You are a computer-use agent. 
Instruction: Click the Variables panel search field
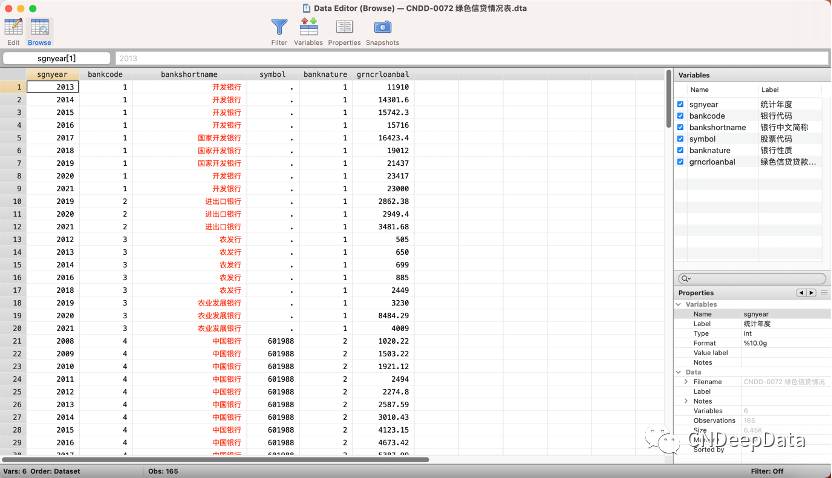(x=752, y=279)
